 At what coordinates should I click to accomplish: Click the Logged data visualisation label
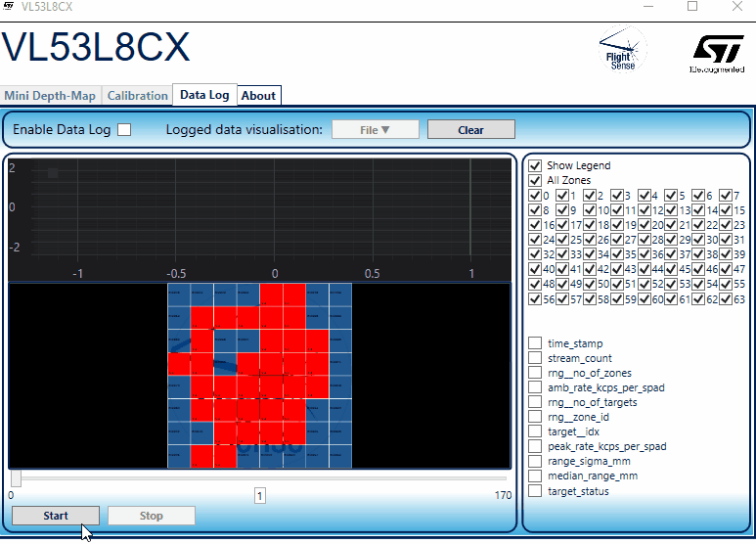pos(244,130)
